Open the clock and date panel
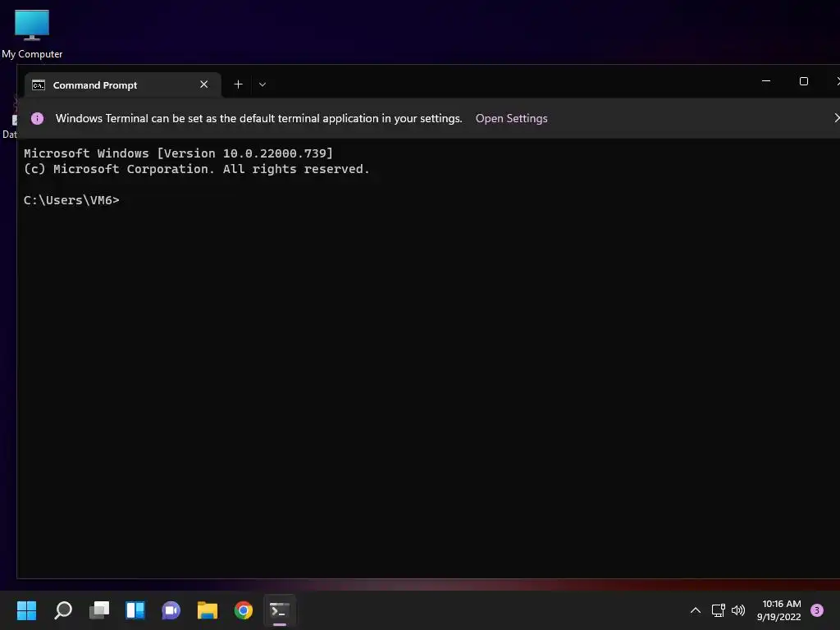The image size is (840, 630). click(x=779, y=610)
